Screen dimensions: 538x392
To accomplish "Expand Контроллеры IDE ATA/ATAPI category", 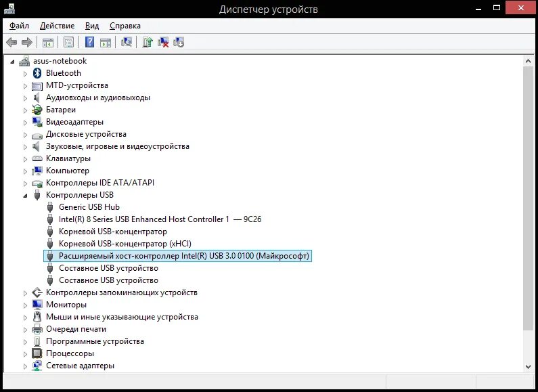I will pos(25,183).
